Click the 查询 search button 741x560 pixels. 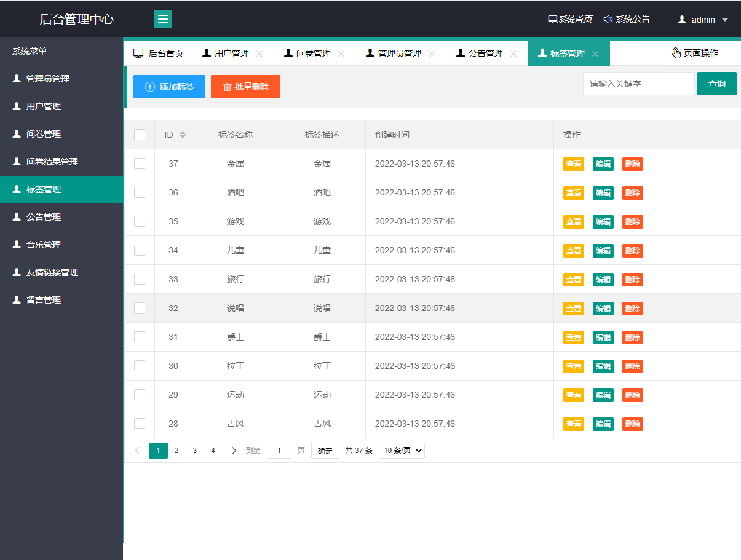click(x=717, y=84)
